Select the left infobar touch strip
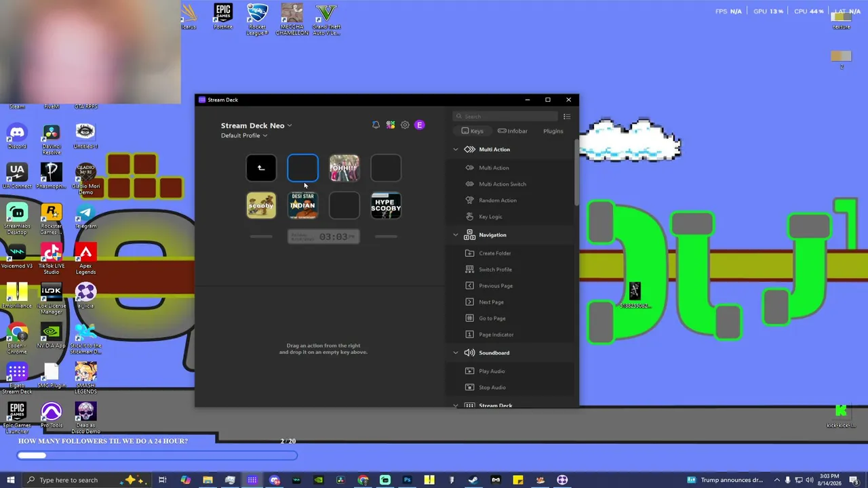This screenshot has height=488, width=868. [261, 237]
